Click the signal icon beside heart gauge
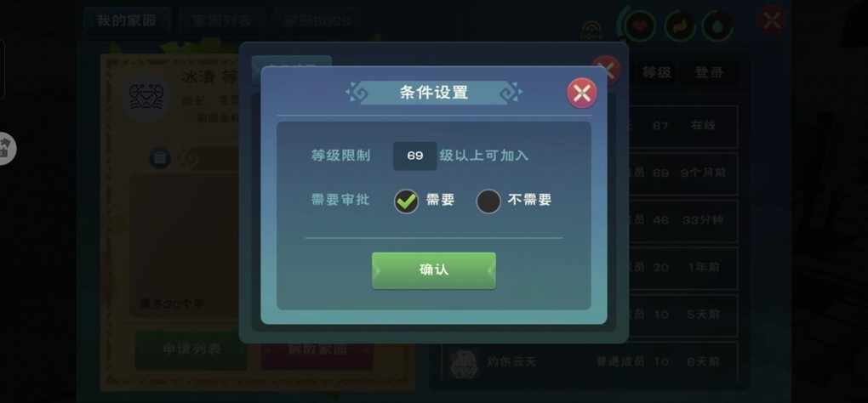 pos(591,31)
